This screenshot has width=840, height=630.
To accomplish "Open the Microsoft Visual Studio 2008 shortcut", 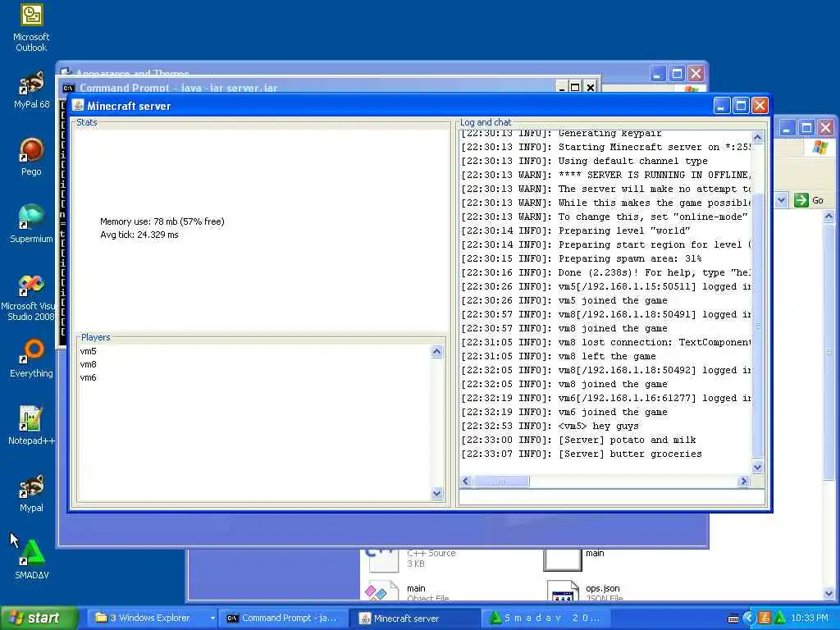I will pos(29,297).
